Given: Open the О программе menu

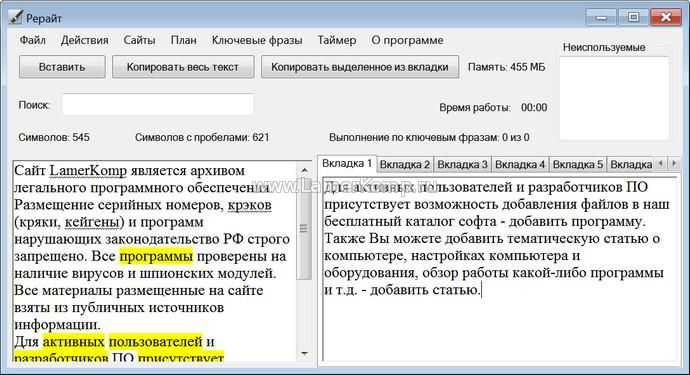Looking at the screenshot, I should (x=407, y=40).
